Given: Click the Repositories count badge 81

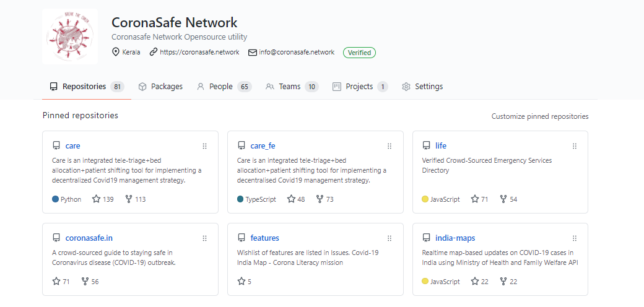Looking at the screenshot, I should pyautogui.click(x=118, y=87).
